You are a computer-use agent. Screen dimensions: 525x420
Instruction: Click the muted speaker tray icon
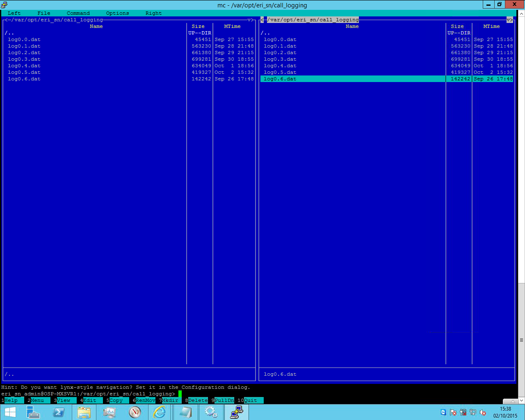pyautogui.click(x=483, y=412)
